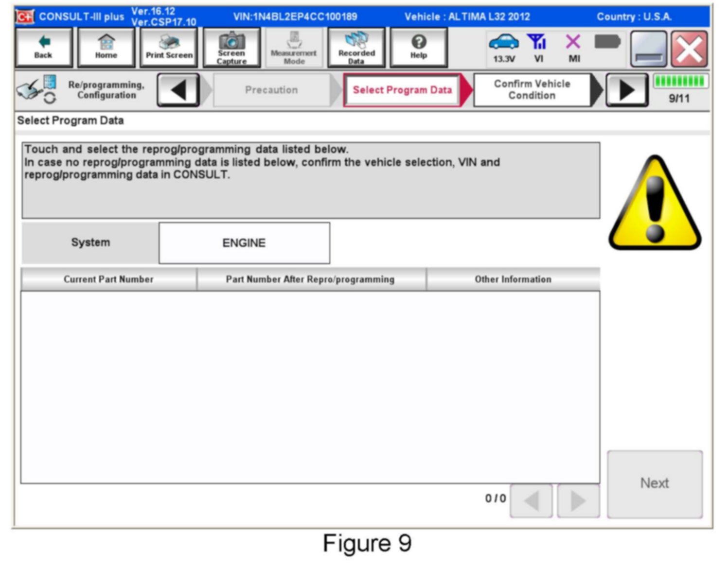This screenshot has height=568, width=728.
Task: Select the Confirm Vehicle Condition step
Action: (x=532, y=90)
